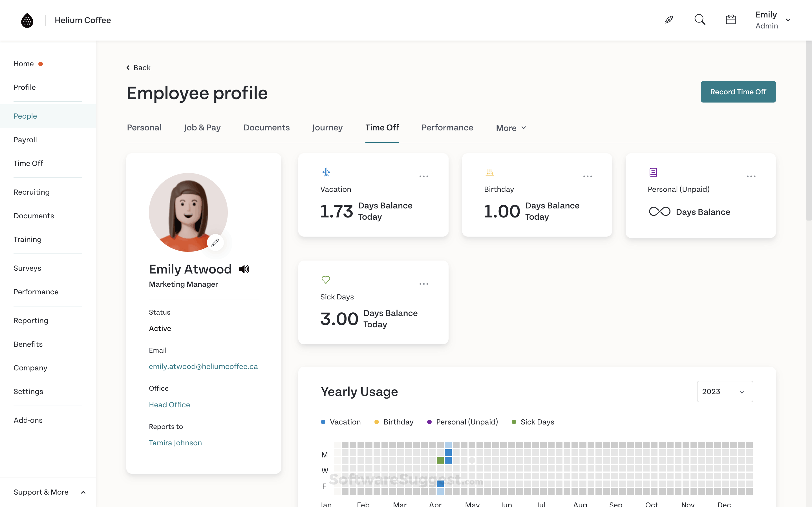Screen dimensions: 812x507
Task: Open search using the magnifying glass icon
Action: (x=700, y=19)
